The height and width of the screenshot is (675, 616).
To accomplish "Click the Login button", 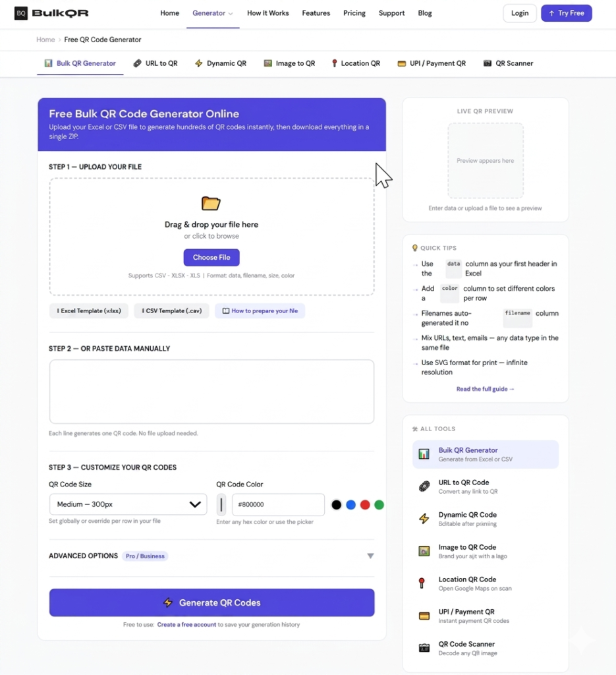I will [x=520, y=13].
